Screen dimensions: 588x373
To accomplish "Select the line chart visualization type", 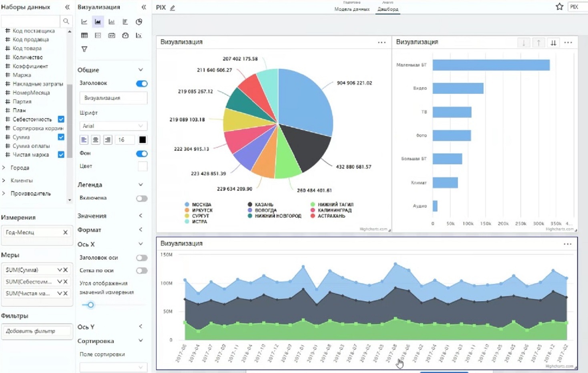I will tap(84, 22).
